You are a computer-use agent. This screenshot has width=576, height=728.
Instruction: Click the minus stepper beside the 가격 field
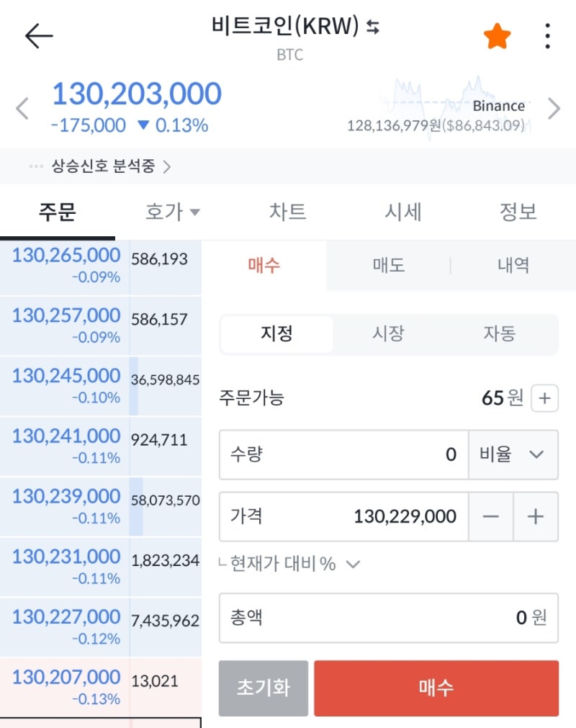pyautogui.click(x=491, y=516)
